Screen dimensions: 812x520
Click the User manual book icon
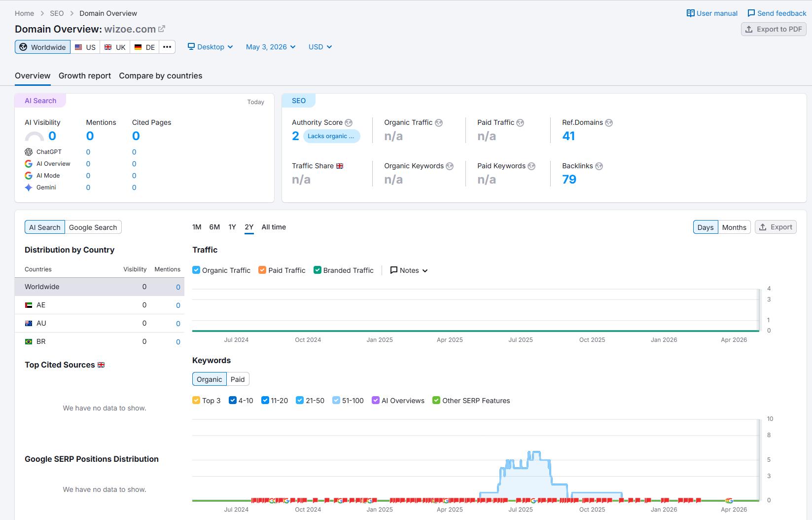click(691, 13)
